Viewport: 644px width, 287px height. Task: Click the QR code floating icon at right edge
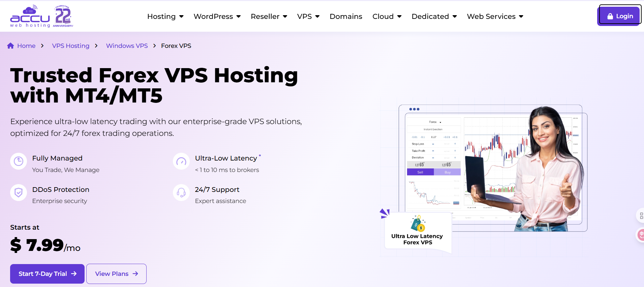641,216
